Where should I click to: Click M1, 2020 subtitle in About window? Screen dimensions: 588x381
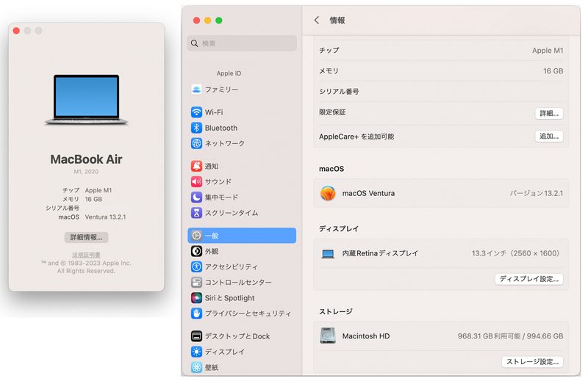pos(86,172)
